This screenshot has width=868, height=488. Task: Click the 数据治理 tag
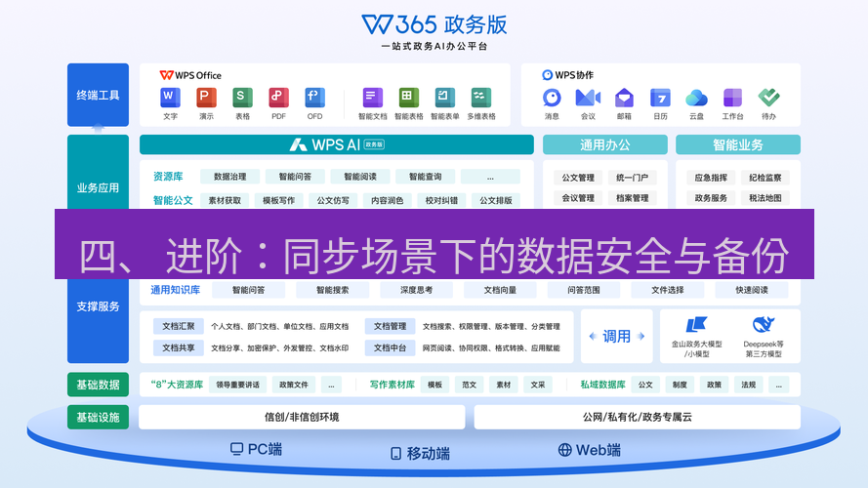[229, 177]
